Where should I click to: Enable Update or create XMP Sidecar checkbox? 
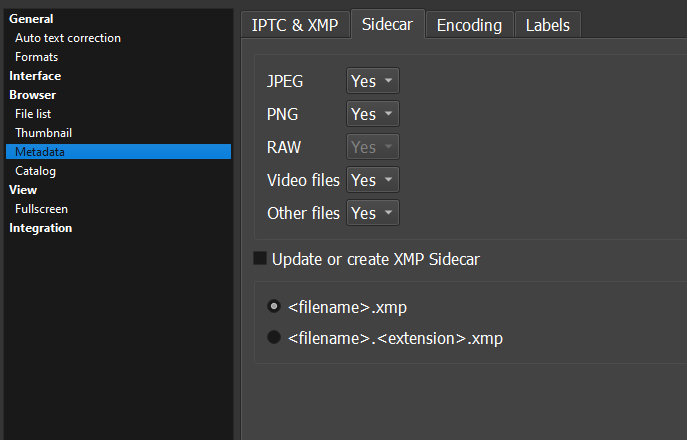(260, 259)
